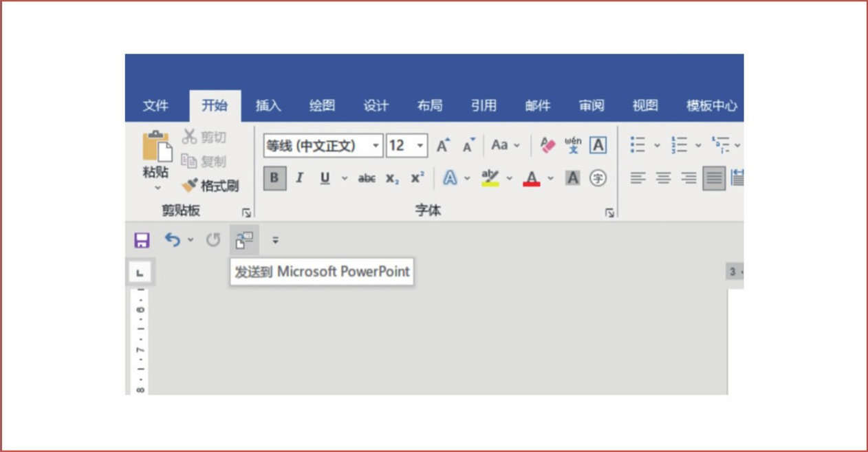Switch to the 开始 ribbon tab
The width and height of the screenshot is (868, 452).
click(x=215, y=105)
